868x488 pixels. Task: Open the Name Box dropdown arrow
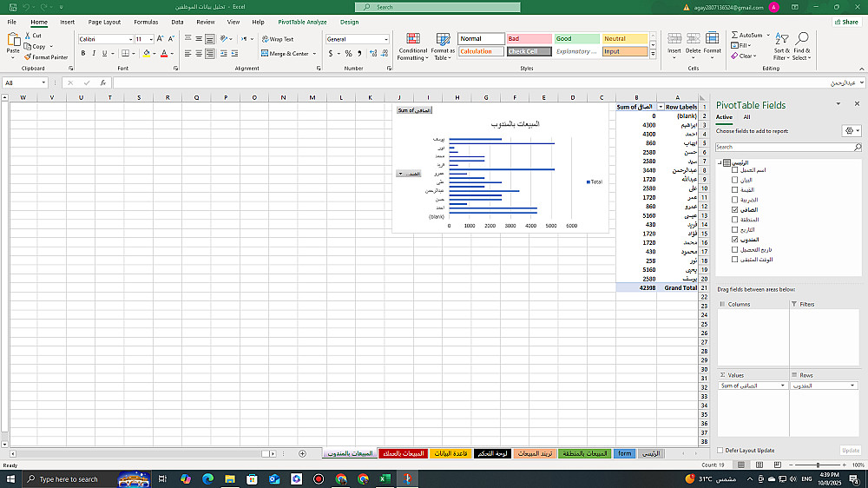[43, 82]
